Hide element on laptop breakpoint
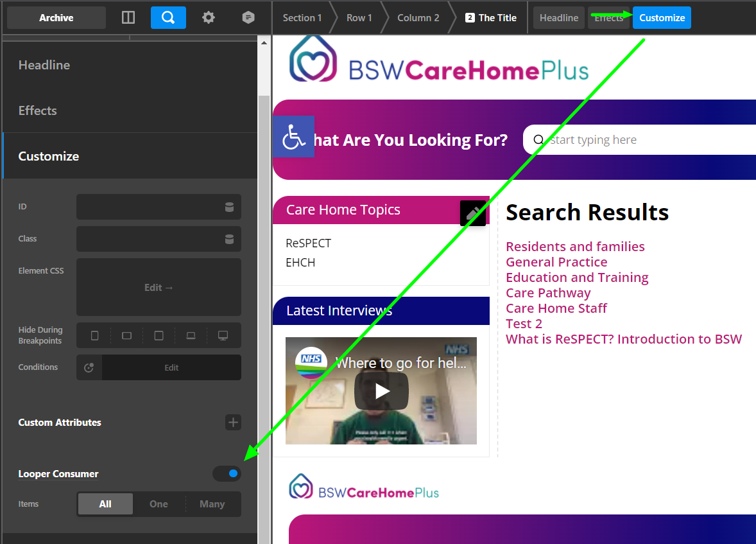Viewport: 756px width, 544px height. point(191,335)
